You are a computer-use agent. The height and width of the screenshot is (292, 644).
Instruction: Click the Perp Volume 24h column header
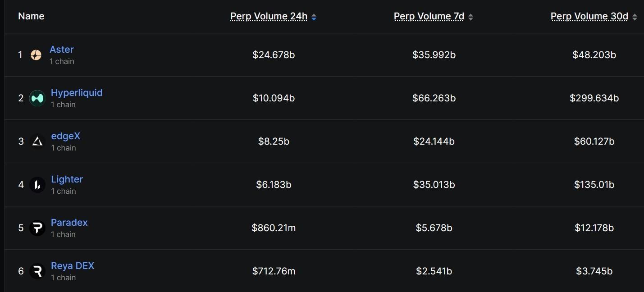pyautogui.click(x=269, y=16)
